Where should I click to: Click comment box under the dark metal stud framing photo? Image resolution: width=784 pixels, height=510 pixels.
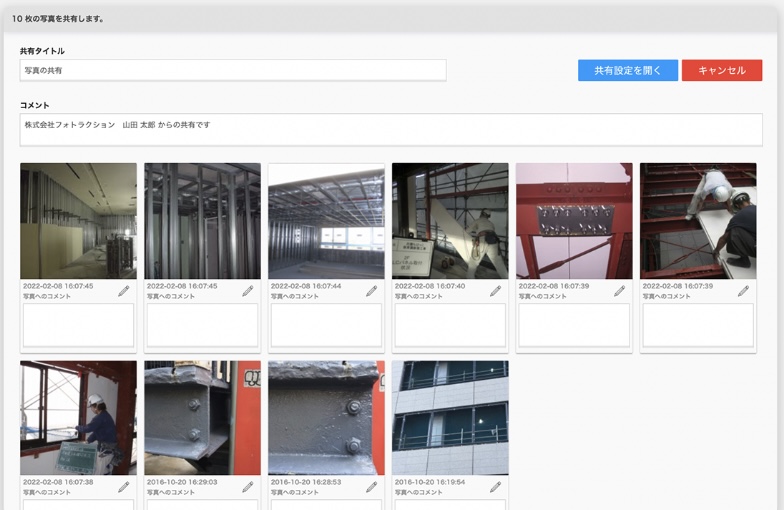point(202,325)
